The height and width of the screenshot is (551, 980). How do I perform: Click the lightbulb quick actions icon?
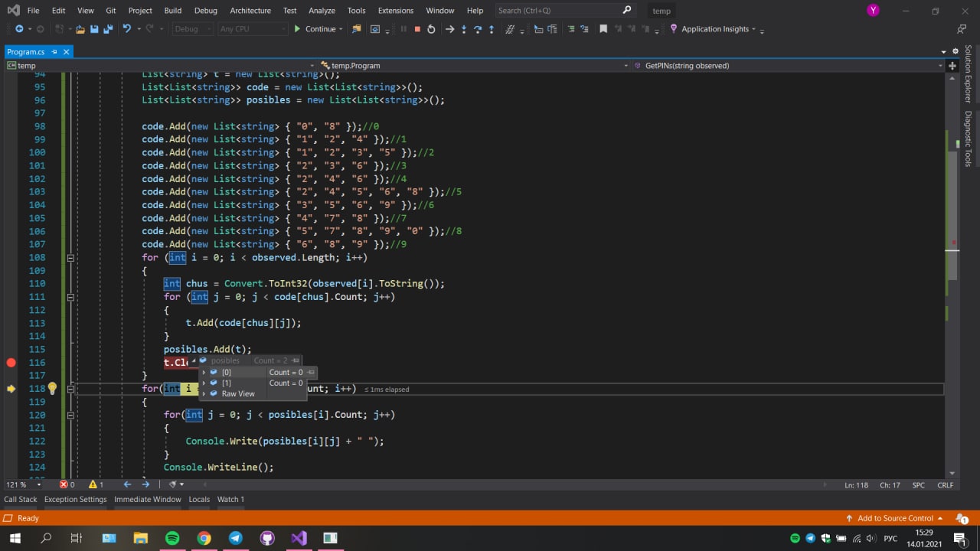pyautogui.click(x=52, y=388)
